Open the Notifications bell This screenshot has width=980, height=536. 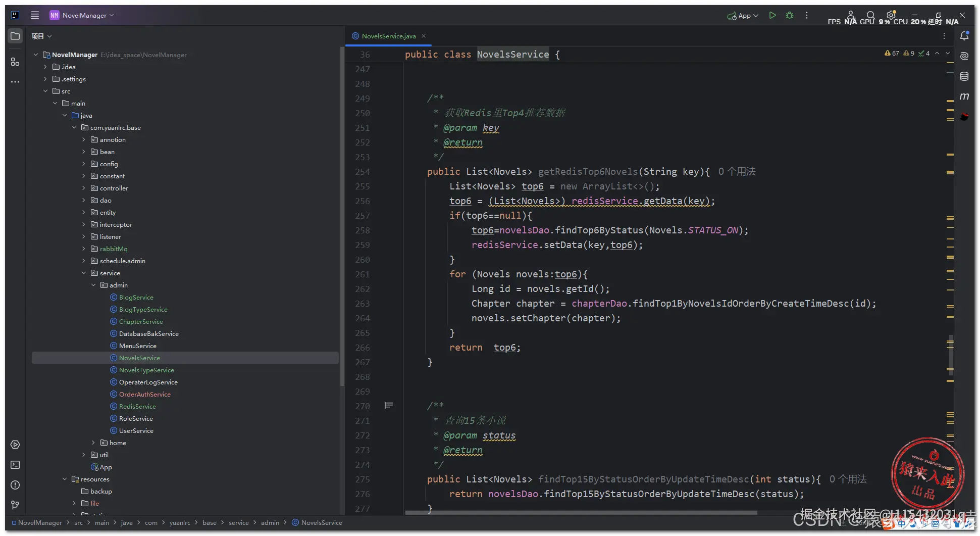coord(964,36)
